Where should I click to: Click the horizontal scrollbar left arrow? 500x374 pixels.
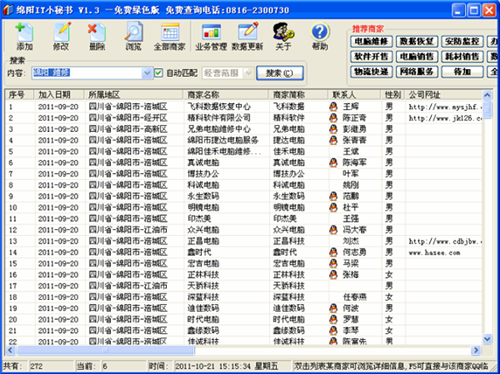pos(10,350)
